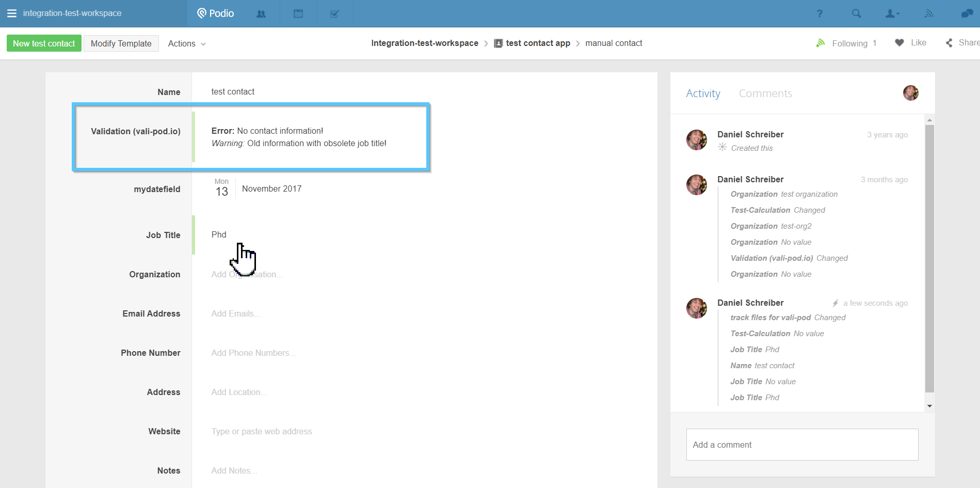Click the Modify Template button
Image resolution: width=980 pixels, height=488 pixels.
point(121,43)
